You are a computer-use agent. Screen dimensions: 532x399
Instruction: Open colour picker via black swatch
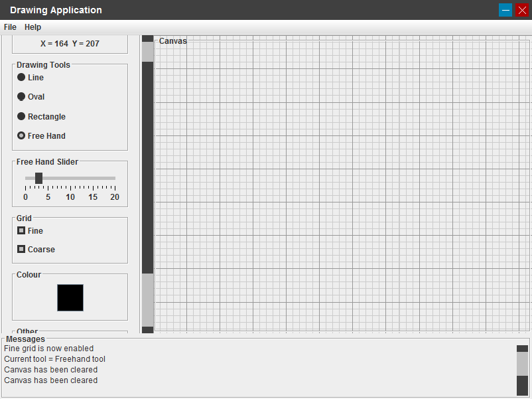[x=70, y=298]
